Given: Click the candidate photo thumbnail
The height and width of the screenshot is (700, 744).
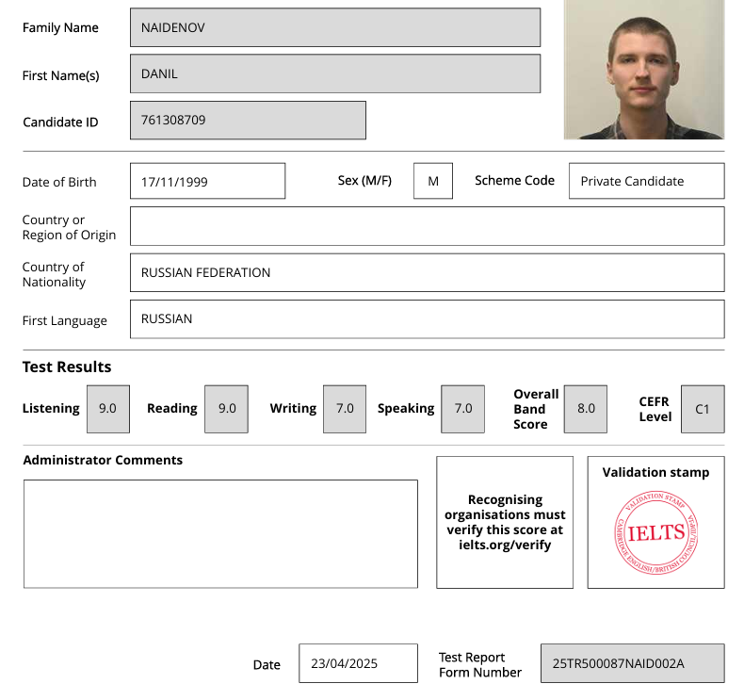Looking at the screenshot, I should [x=643, y=70].
